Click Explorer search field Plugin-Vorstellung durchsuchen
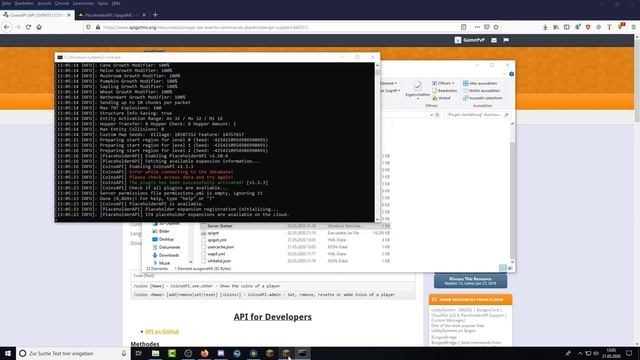Image resolution: width=640 pixels, height=360 pixels. click(x=477, y=115)
